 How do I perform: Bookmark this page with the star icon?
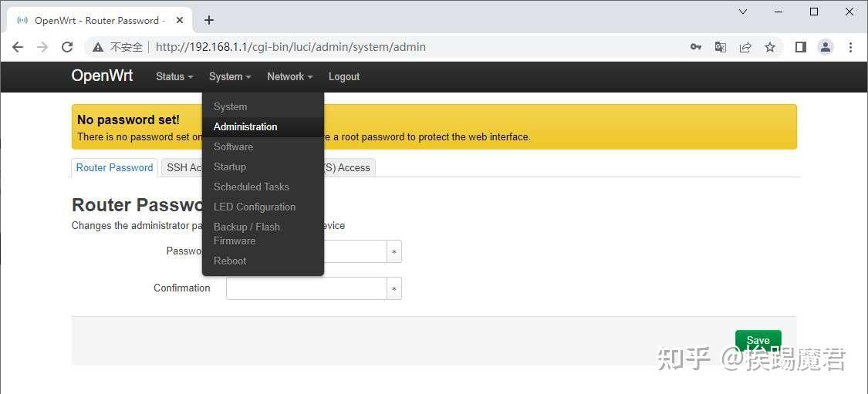770,47
